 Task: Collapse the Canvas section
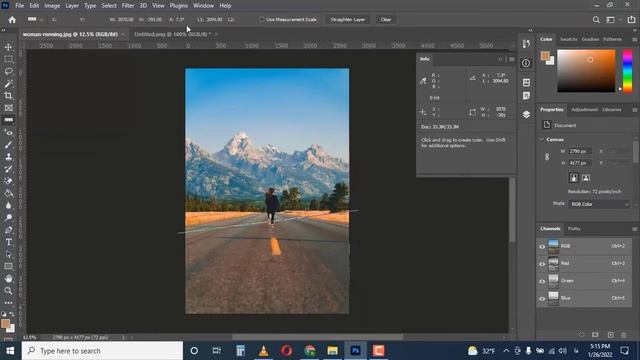[x=542, y=140]
